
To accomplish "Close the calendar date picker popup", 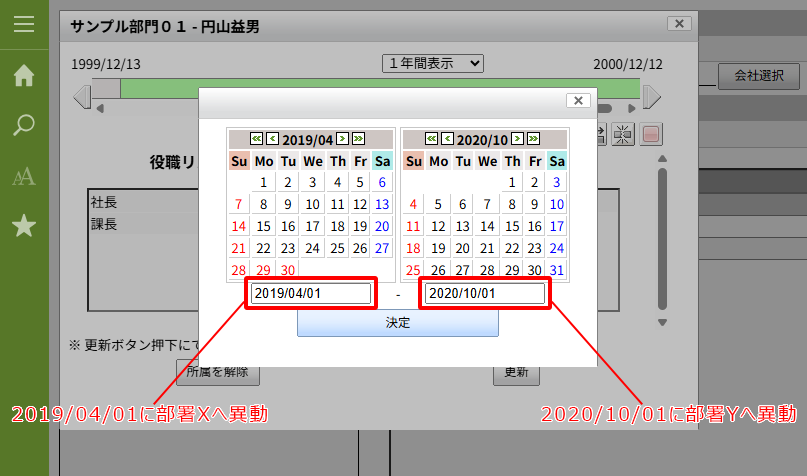I will (x=577, y=100).
